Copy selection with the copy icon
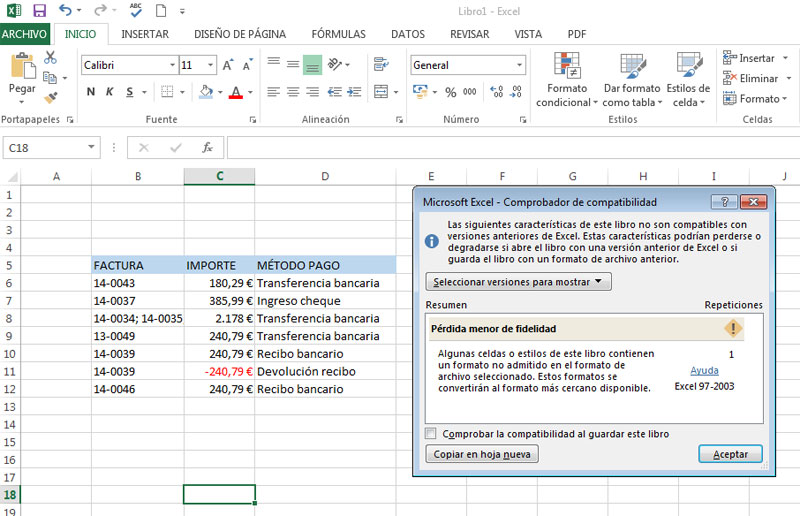Screen dimensions: 800x516 pyautogui.click(x=50, y=78)
